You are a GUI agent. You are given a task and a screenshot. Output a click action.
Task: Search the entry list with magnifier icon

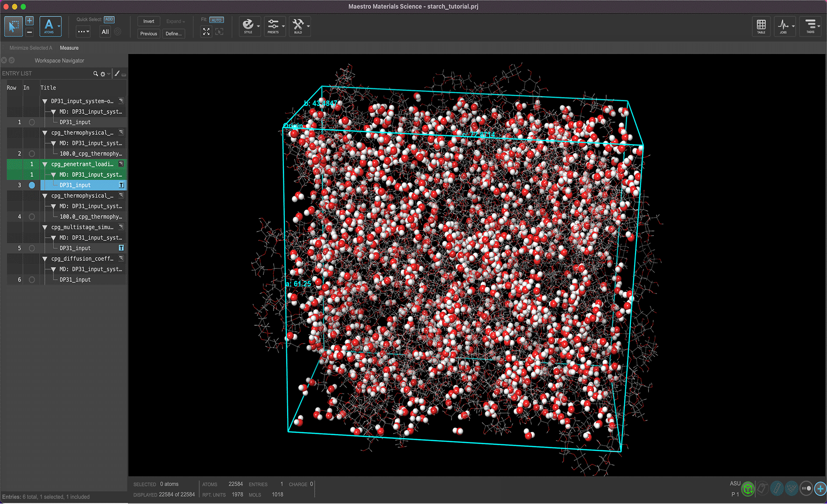tap(95, 74)
